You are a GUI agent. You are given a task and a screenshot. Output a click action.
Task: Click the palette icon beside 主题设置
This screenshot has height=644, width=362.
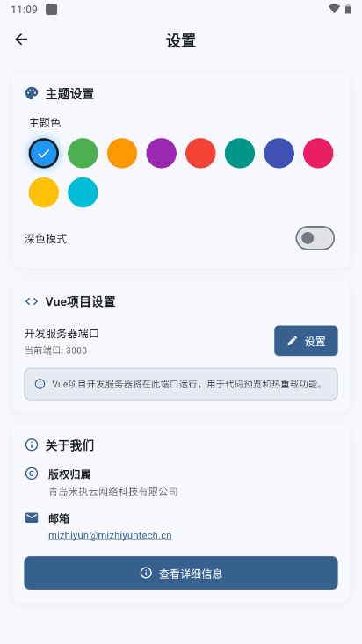click(32, 93)
